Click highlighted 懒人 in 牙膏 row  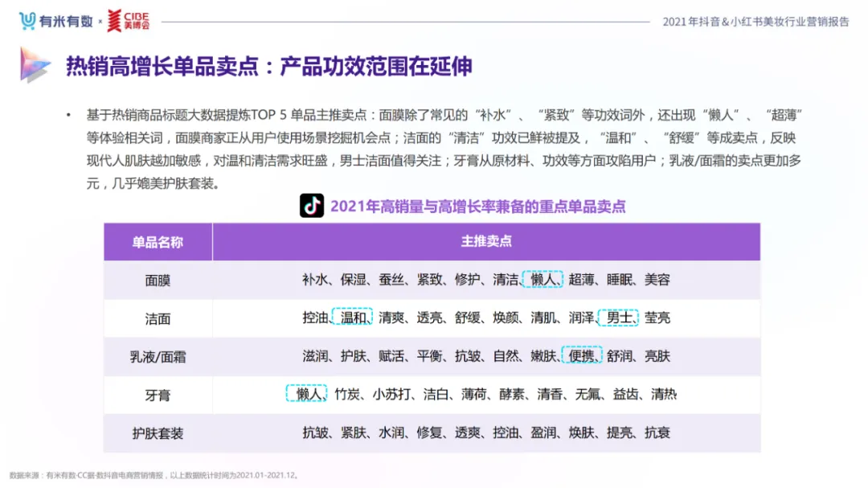click(x=306, y=394)
